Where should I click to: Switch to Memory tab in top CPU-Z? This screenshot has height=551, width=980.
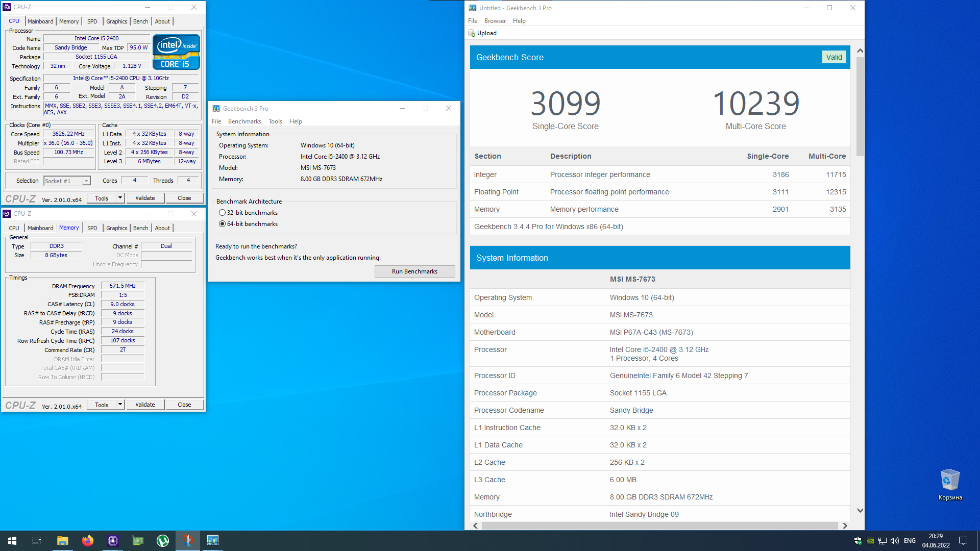69,21
